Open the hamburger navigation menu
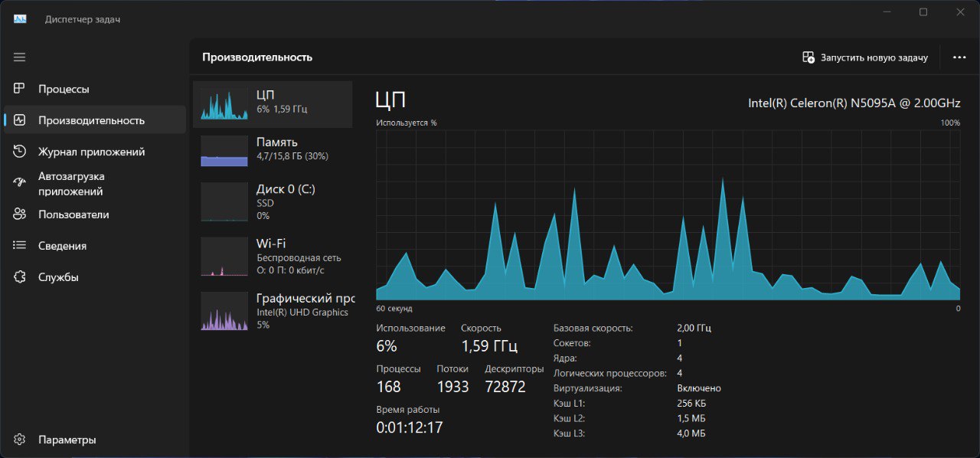This screenshot has height=458, width=980. [x=20, y=57]
